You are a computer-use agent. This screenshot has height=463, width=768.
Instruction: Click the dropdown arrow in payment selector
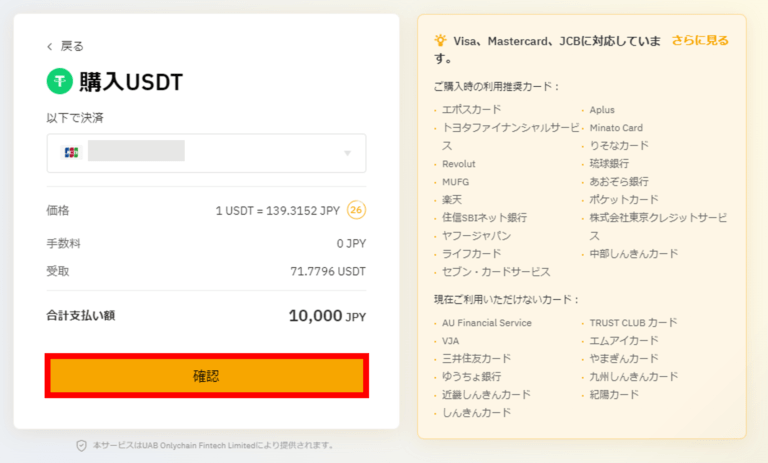coord(347,153)
